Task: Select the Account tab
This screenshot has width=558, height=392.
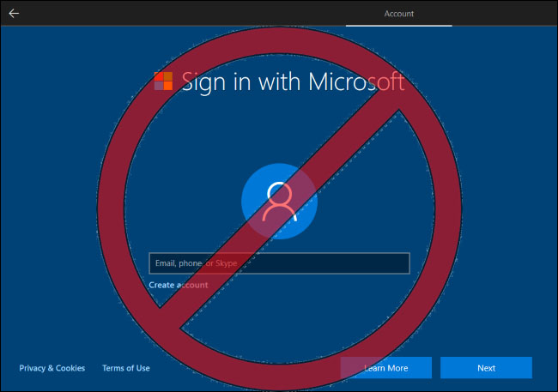Action: click(x=398, y=14)
